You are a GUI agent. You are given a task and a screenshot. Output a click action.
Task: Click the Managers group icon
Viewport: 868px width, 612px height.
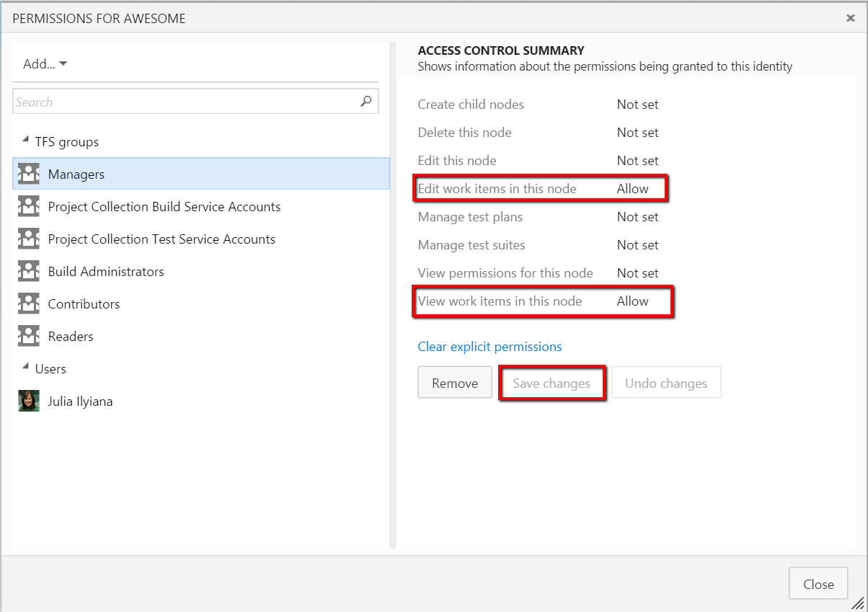click(x=29, y=174)
